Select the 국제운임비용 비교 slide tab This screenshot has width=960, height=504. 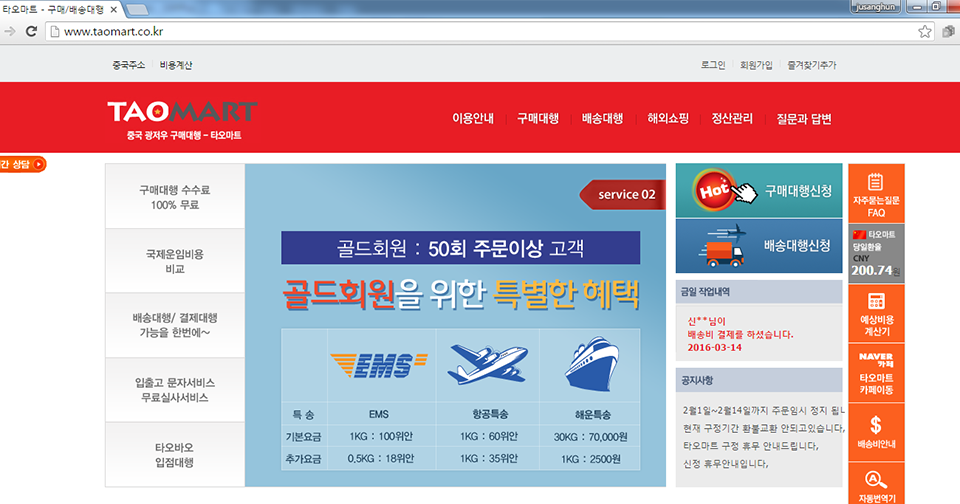(175, 261)
